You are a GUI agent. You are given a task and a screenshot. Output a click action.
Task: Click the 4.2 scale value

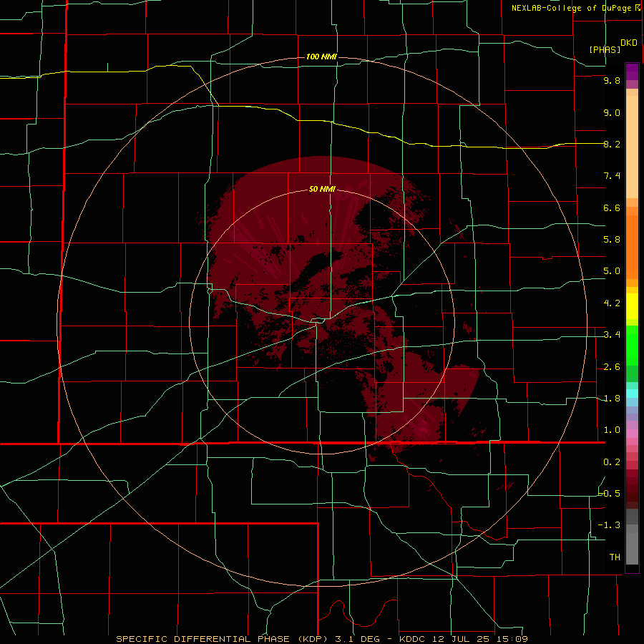tap(612, 303)
